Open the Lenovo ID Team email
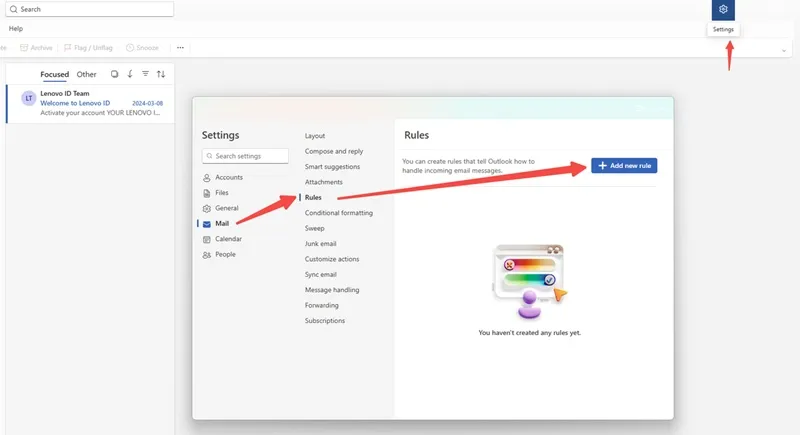Screen dimensions: 800x435 [x=90, y=104]
